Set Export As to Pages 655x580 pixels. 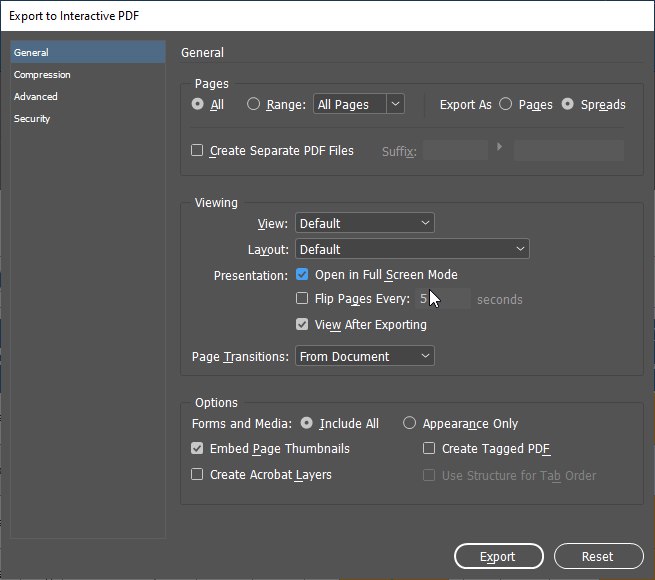tap(505, 104)
